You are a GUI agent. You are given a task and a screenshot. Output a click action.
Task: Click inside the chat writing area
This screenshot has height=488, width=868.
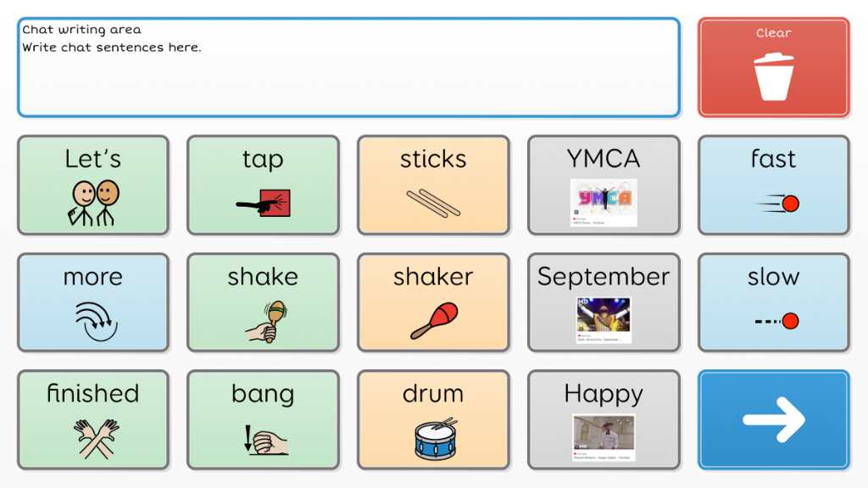pyautogui.click(x=348, y=67)
